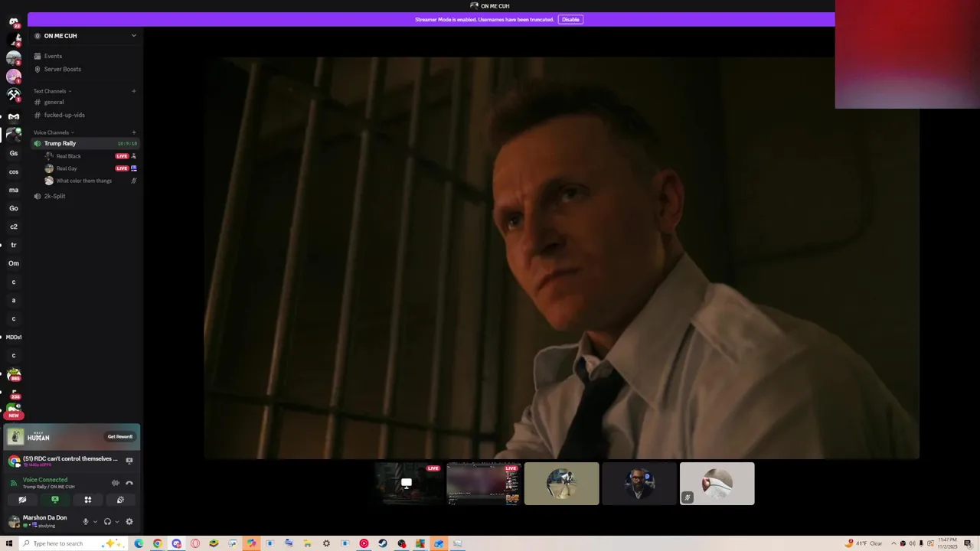Open Windows Start menu
Image resolution: width=980 pixels, height=551 pixels.
point(9,543)
